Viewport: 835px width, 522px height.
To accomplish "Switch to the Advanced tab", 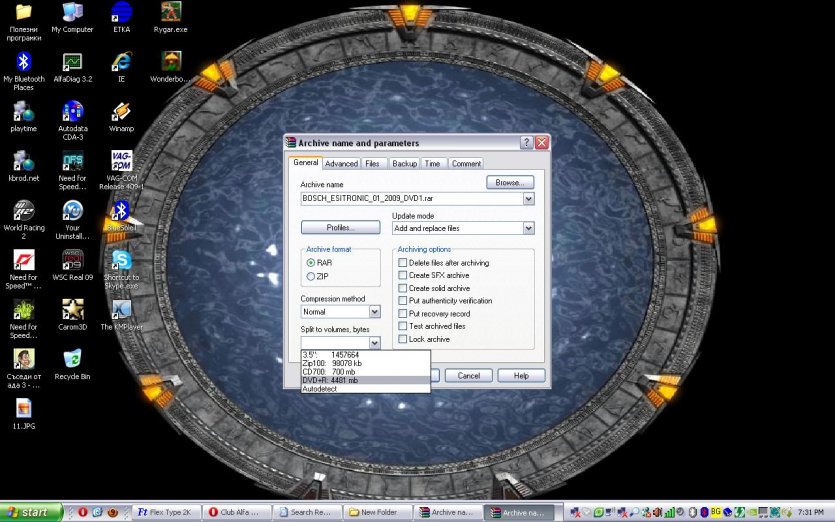I will pyautogui.click(x=341, y=163).
